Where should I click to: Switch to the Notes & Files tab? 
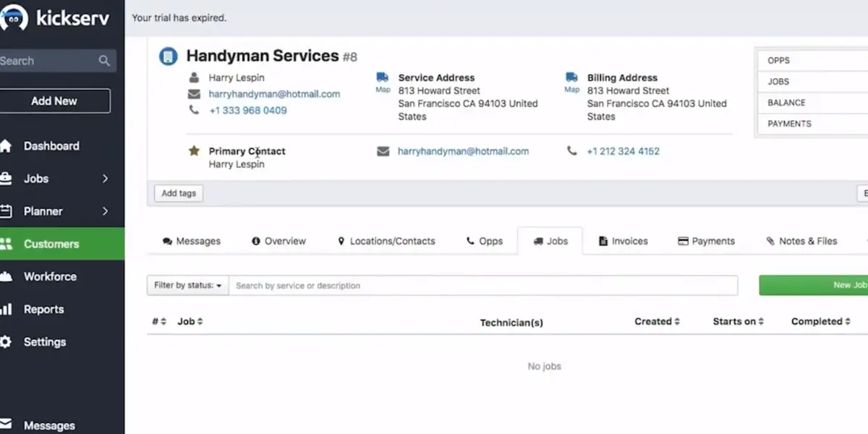pos(801,241)
